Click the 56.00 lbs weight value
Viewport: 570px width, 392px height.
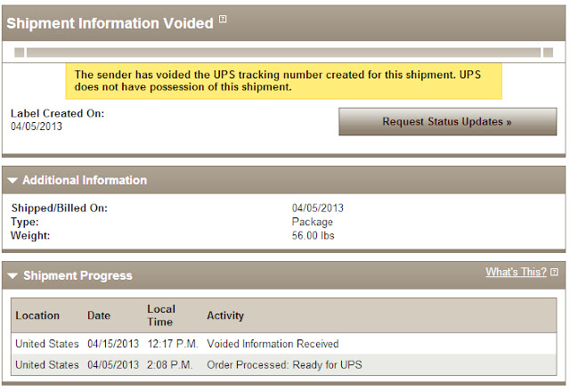[x=313, y=235]
